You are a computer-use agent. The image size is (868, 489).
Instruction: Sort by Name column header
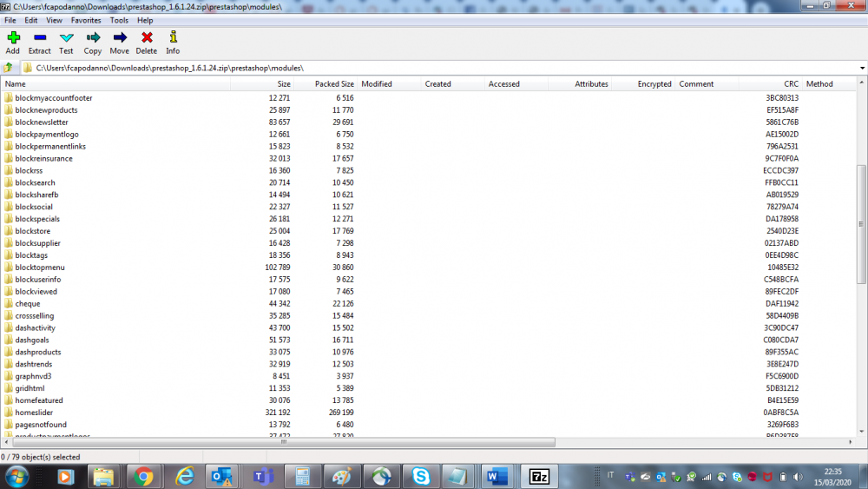click(115, 84)
